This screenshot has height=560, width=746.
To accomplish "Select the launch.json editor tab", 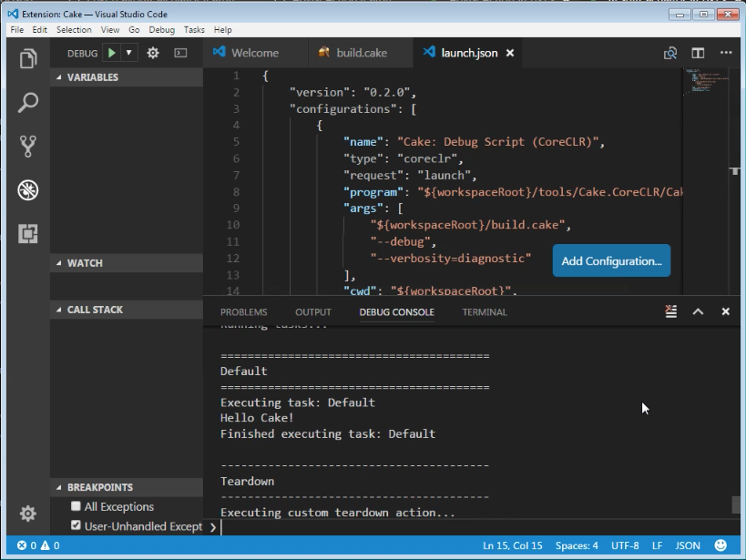I will click(x=469, y=53).
